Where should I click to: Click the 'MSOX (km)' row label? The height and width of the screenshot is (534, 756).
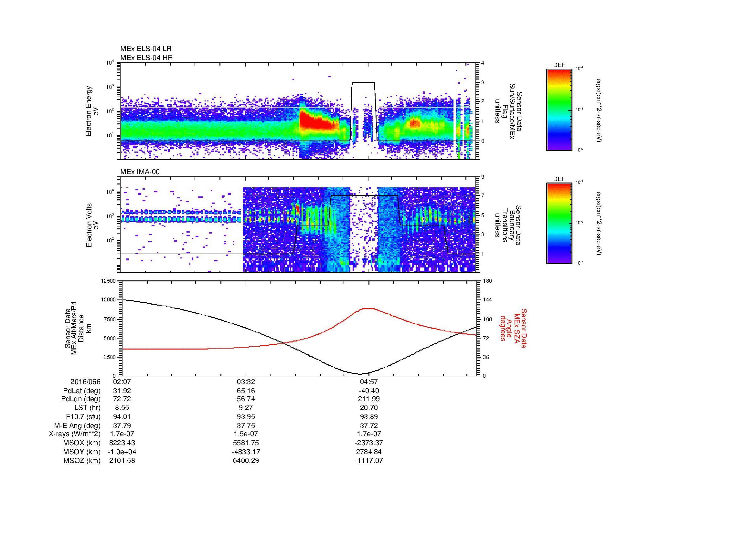[x=82, y=443]
